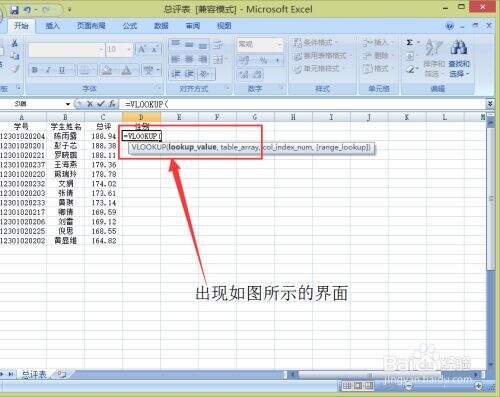Click the Fill down icon in editing group
The image size is (500, 397).
[410, 56]
